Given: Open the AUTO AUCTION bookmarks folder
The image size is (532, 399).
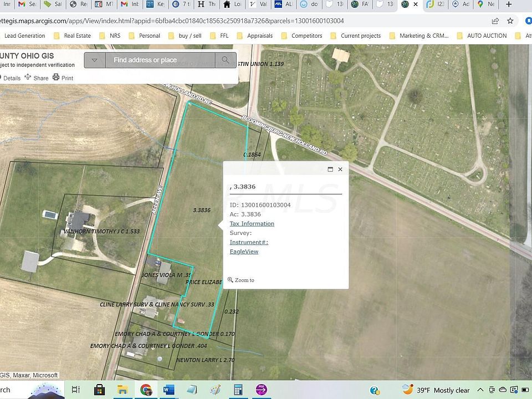Looking at the screenshot, I should point(482,35).
